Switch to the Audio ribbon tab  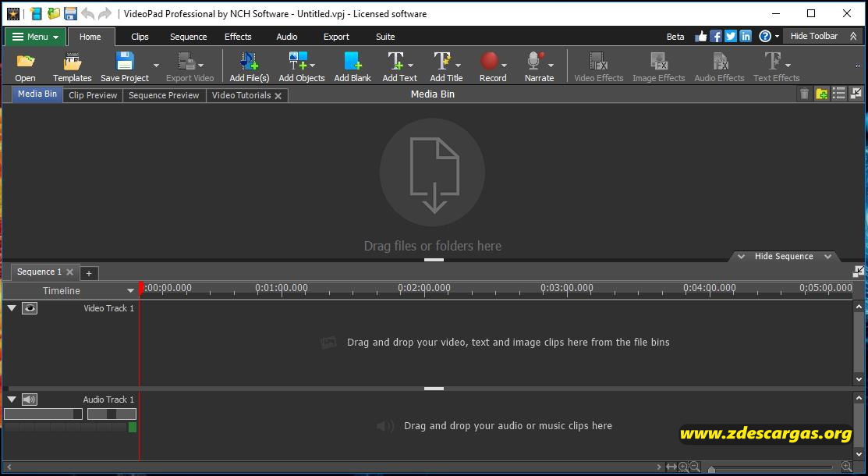point(287,37)
